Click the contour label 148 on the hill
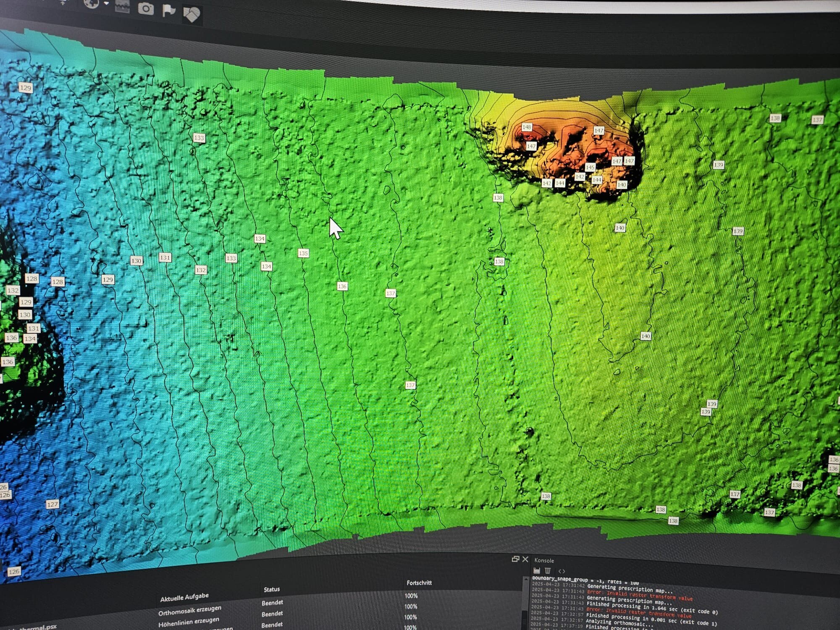The height and width of the screenshot is (630, 840). pos(527,127)
